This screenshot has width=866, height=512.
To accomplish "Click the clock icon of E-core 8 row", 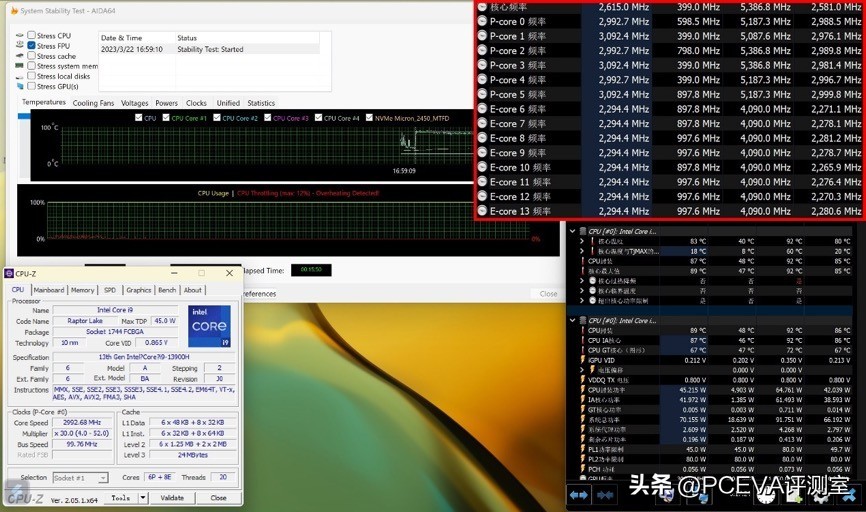I will pyautogui.click(x=482, y=138).
